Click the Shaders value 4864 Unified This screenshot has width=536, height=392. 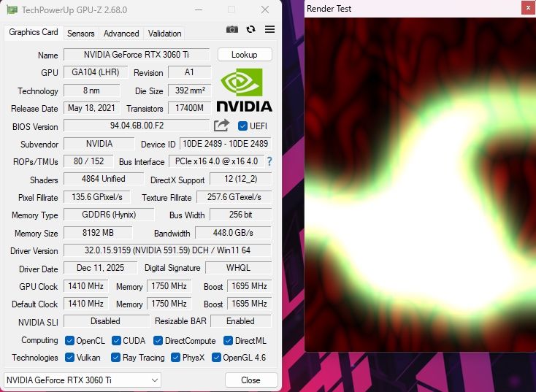tap(104, 179)
